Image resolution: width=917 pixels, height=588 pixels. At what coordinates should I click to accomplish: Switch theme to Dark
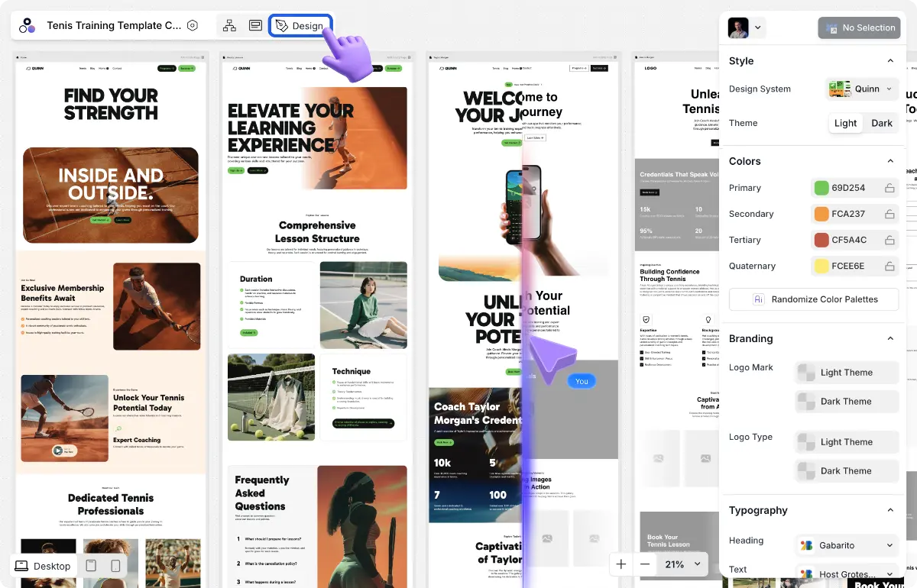881,123
